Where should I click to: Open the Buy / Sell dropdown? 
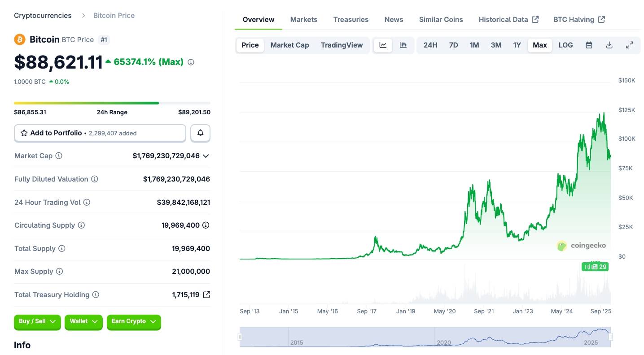37,321
